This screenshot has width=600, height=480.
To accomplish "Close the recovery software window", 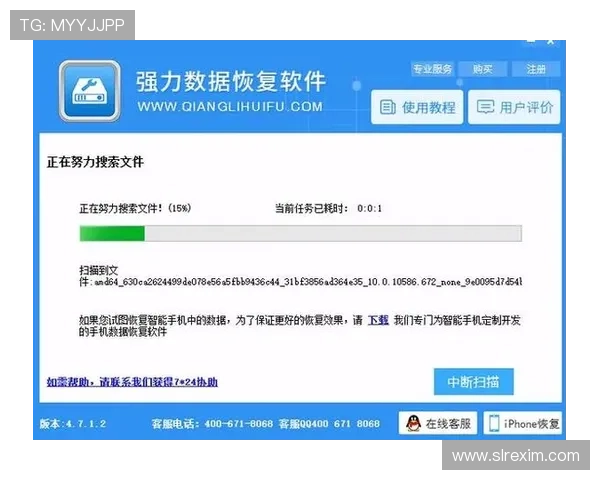I will pos(550,42).
